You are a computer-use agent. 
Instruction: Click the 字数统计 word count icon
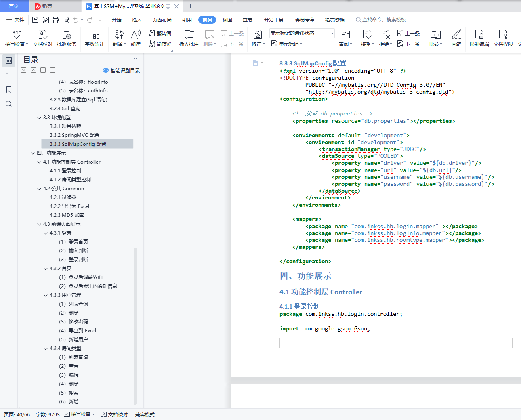[x=94, y=38]
